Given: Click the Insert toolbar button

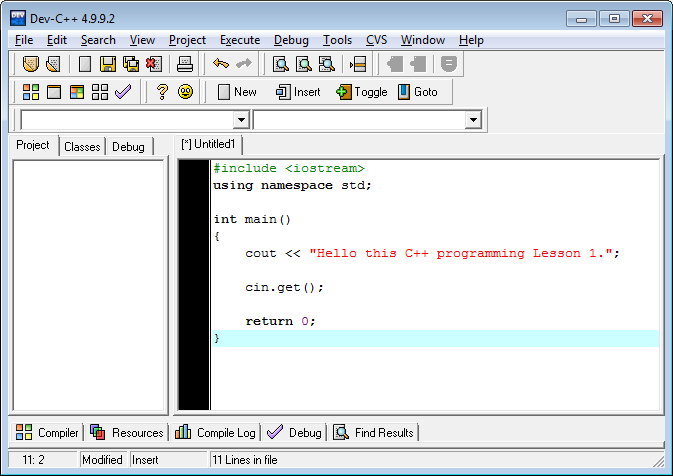Looking at the screenshot, I should coord(298,91).
